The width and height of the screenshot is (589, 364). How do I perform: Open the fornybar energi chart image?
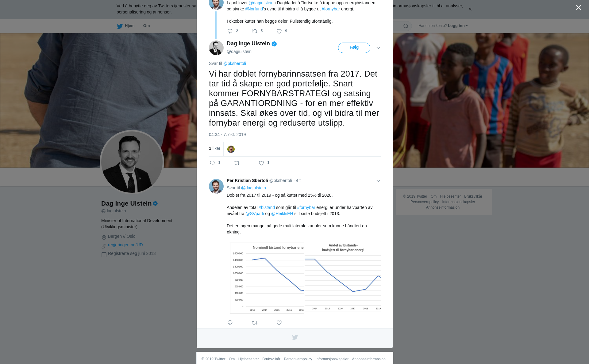coord(305,277)
